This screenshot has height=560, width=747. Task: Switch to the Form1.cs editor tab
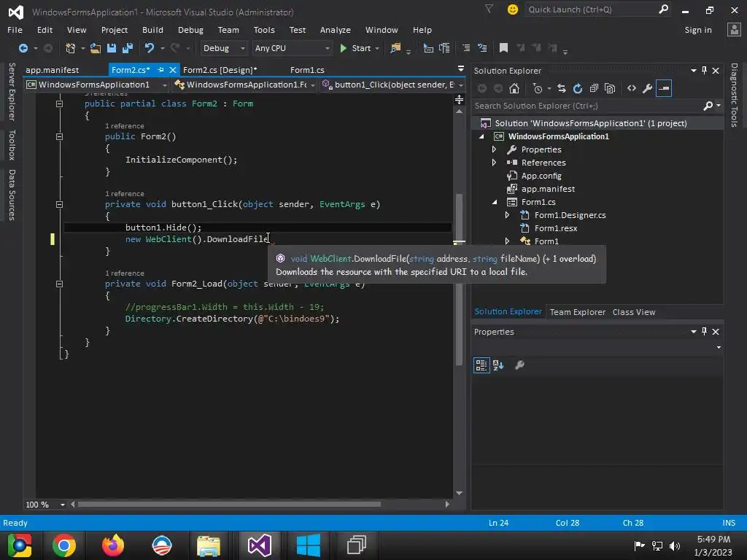pyautogui.click(x=307, y=70)
